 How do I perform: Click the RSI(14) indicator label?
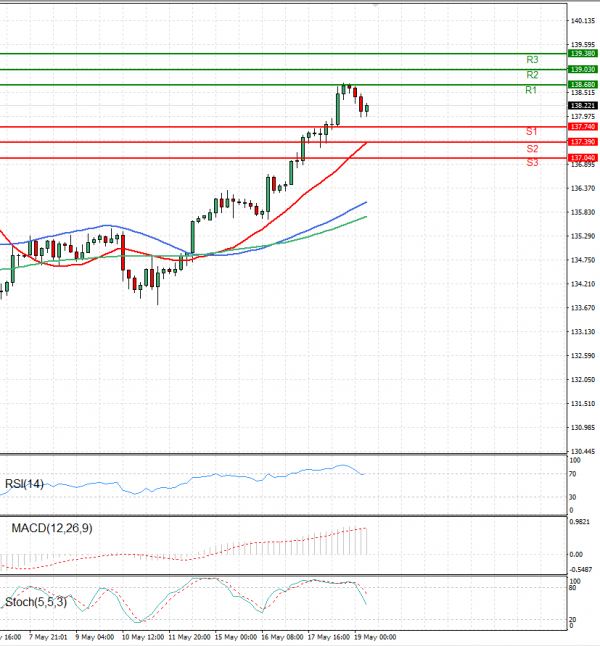click(24, 484)
